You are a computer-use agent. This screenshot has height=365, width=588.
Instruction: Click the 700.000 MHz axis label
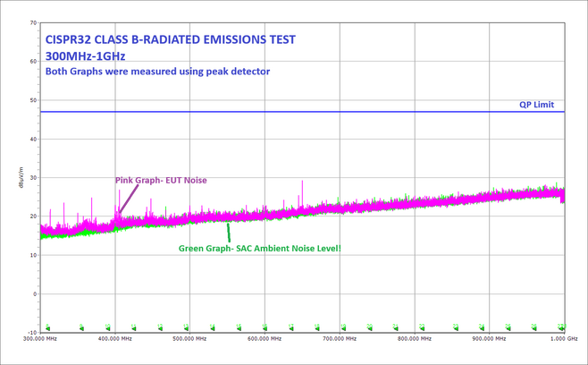point(340,339)
